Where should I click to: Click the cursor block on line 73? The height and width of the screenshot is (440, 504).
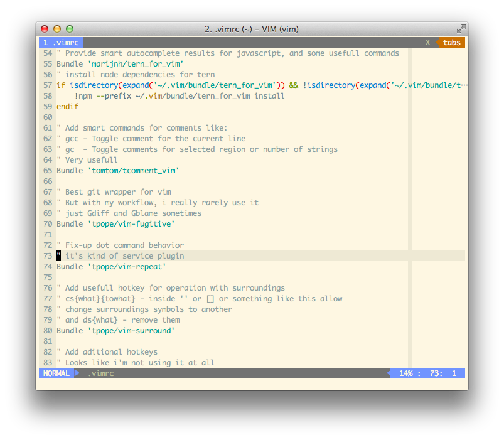(58, 256)
